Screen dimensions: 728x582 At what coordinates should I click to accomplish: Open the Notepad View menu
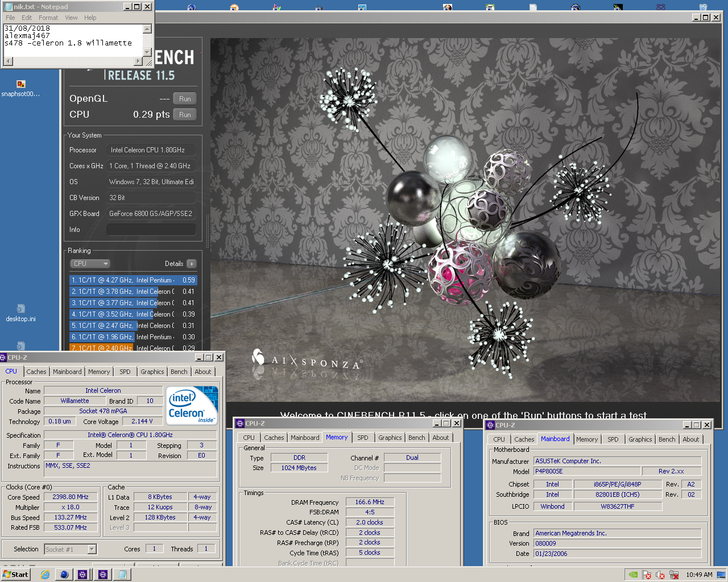click(x=71, y=18)
